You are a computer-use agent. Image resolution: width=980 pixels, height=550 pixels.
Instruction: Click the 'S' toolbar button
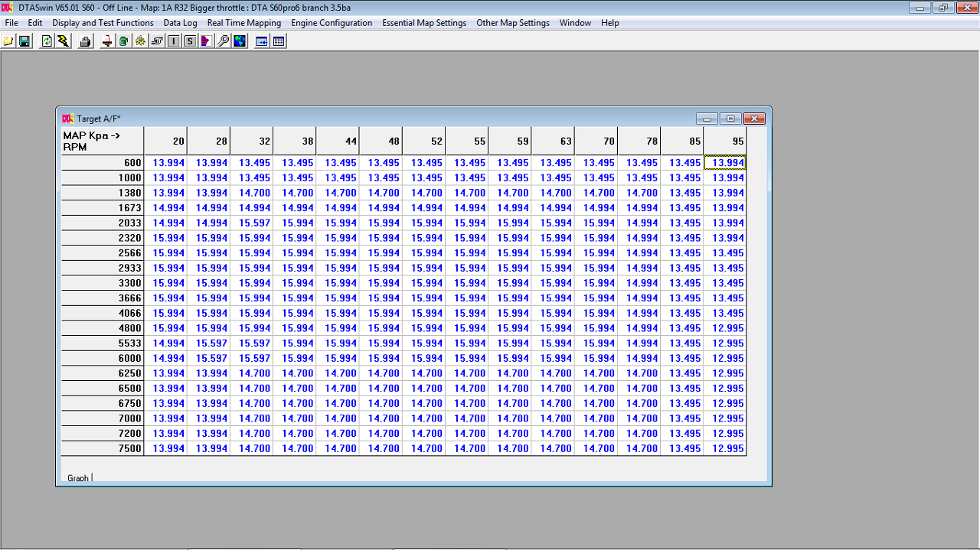pyautogui.click(x=190, y=41)
